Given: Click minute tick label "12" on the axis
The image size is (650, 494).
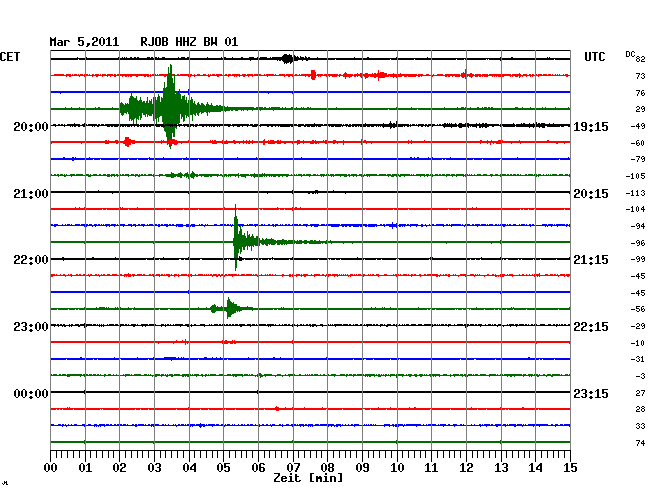Looking at the screenshot, I should [466, 468].
